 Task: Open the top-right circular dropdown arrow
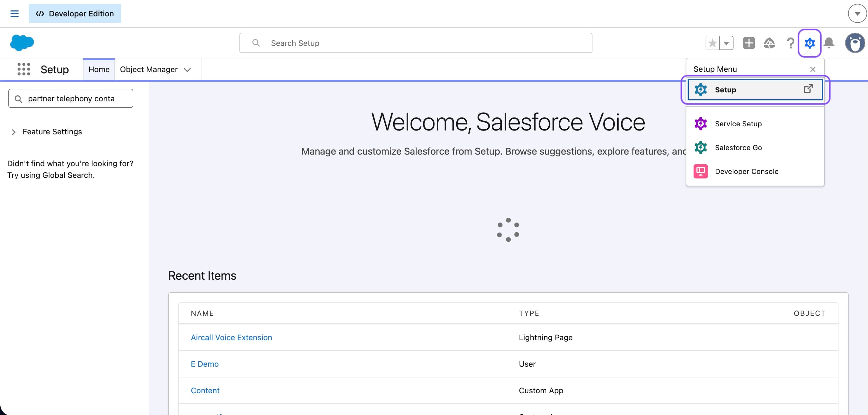(x=857, y=13)
